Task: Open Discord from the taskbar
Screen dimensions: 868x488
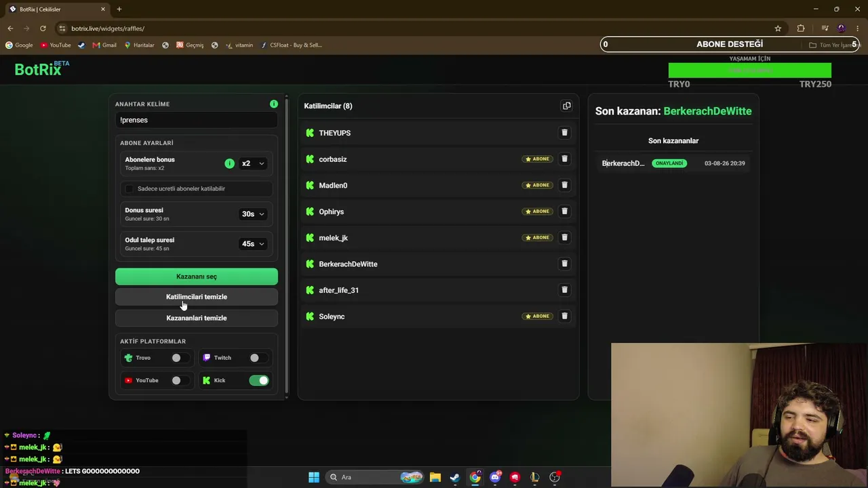Action: point(495,477)
